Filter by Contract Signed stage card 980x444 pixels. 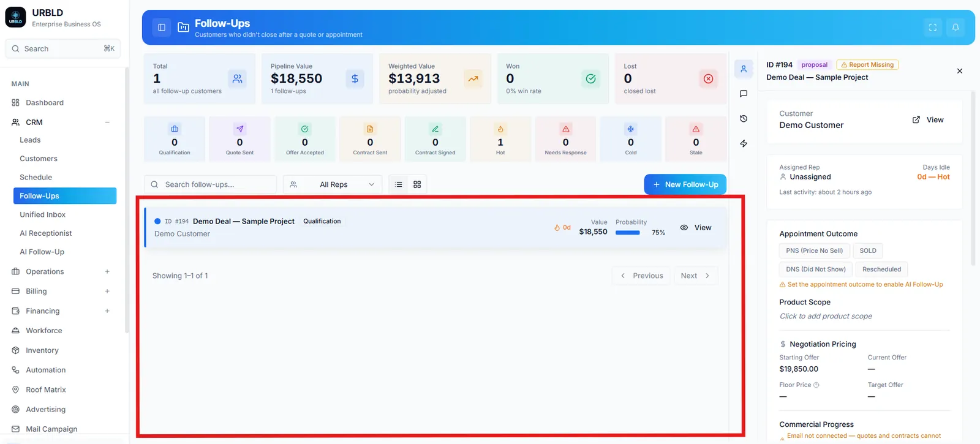point(435,139)
